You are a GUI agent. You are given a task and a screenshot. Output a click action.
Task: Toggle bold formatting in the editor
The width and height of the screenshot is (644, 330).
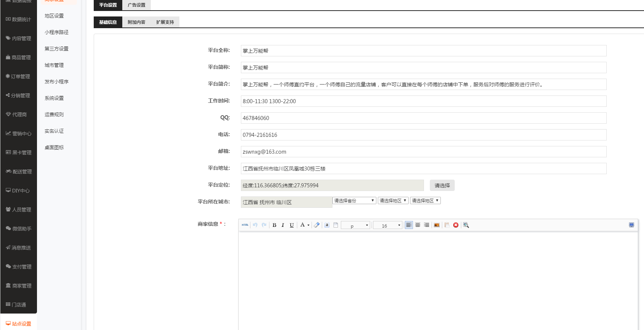274,225
